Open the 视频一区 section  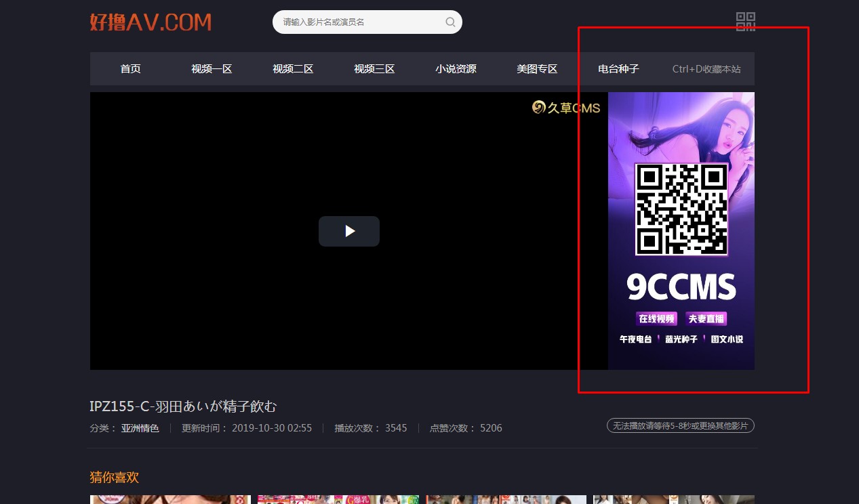[x=212, y=68]
